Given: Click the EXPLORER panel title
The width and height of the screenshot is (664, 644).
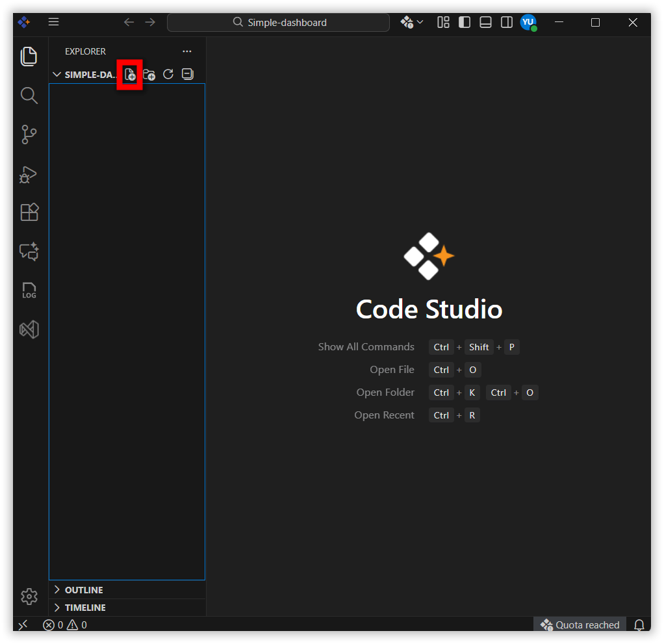Looking at the screenshot, I should 85,51.
